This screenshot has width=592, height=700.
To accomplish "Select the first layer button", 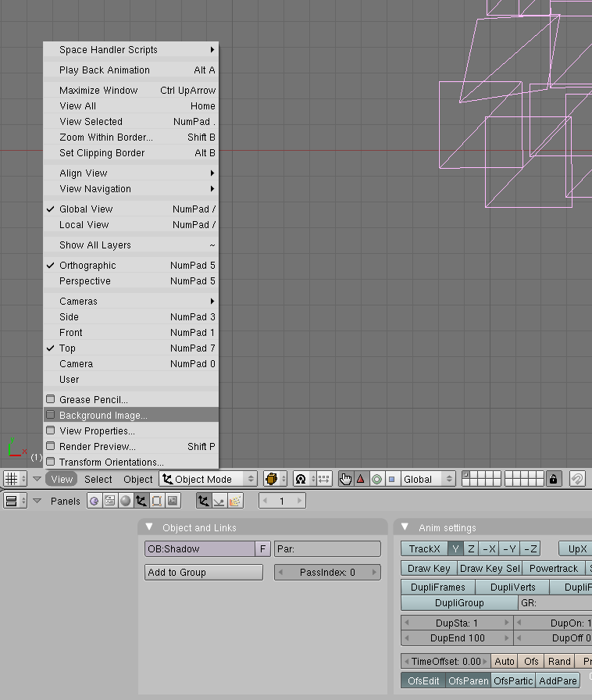I will (x=465, y=476).
